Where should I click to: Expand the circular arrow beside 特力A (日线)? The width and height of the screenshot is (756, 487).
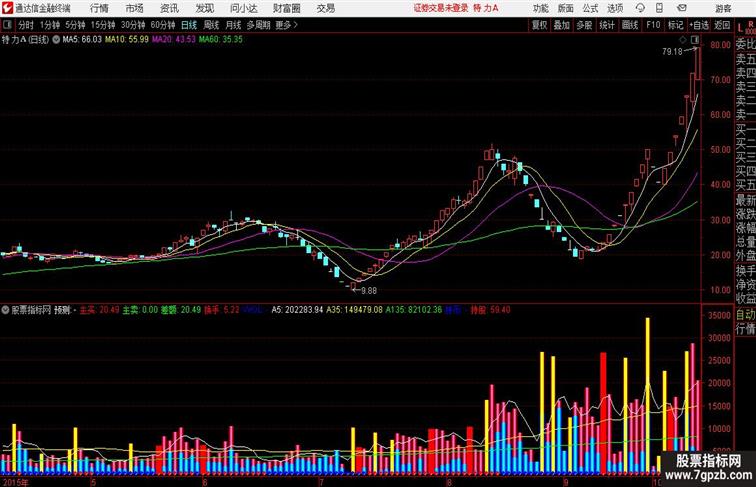pyautogui.click(x=56, y=40)
